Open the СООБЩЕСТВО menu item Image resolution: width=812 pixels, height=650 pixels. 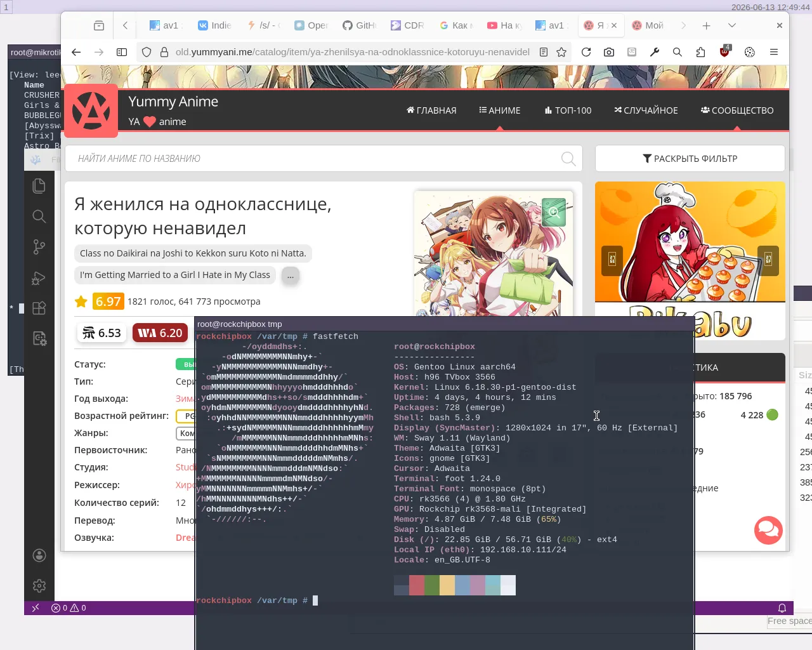point(737,110)
